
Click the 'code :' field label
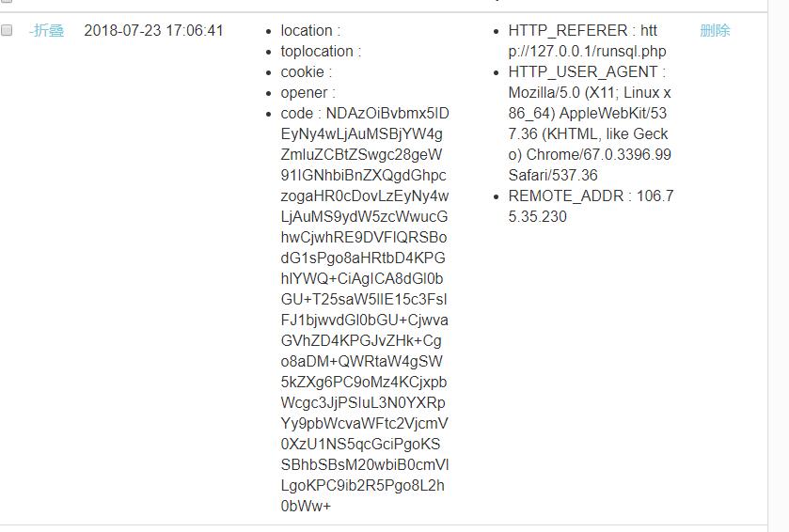click(299, 114)
